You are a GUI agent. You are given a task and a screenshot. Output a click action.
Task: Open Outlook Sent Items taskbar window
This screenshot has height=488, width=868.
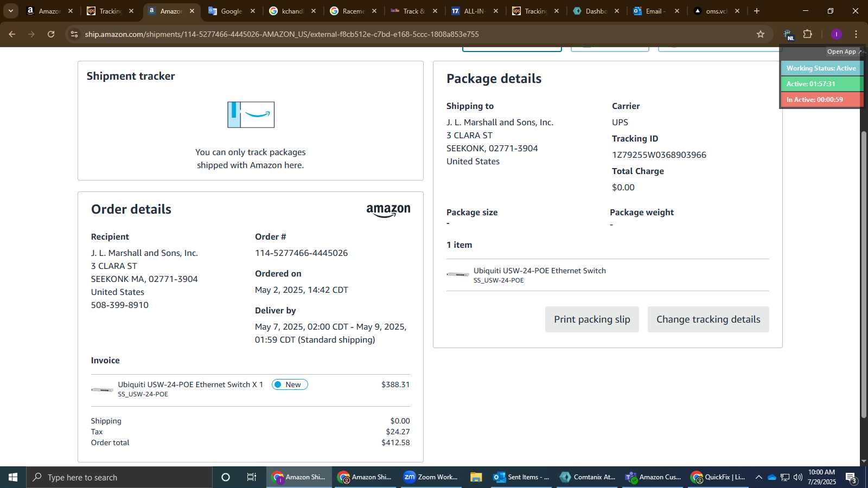(522, 477)
